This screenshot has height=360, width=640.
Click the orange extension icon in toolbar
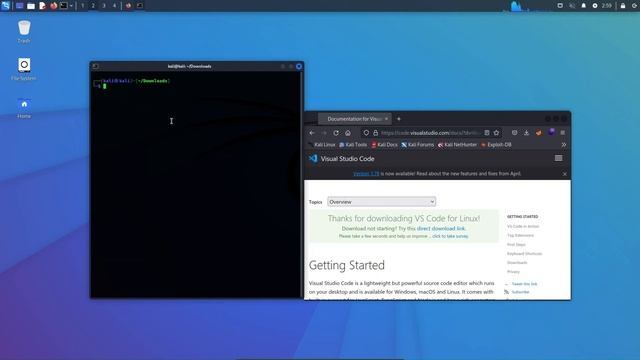point(539,133)
